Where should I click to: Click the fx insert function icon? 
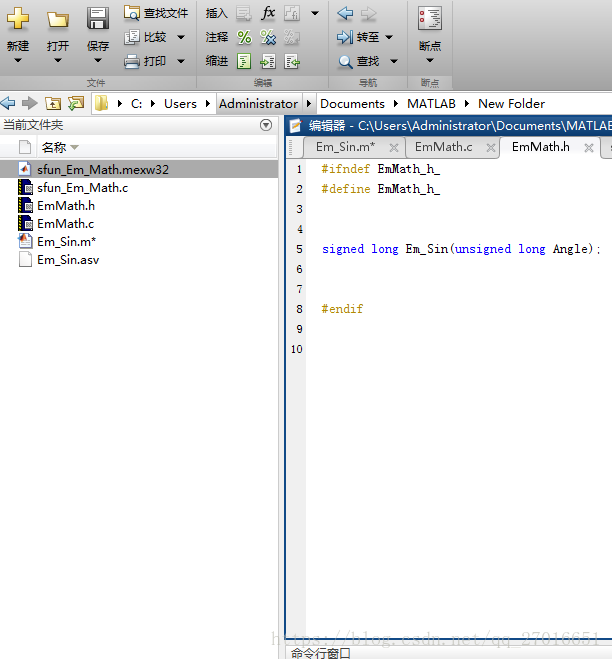pos(268,13)
